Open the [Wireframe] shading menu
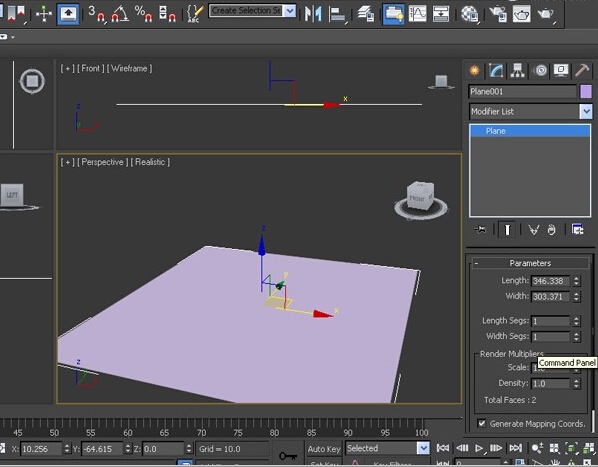The image size is (598, 467). tap(129, 69)
